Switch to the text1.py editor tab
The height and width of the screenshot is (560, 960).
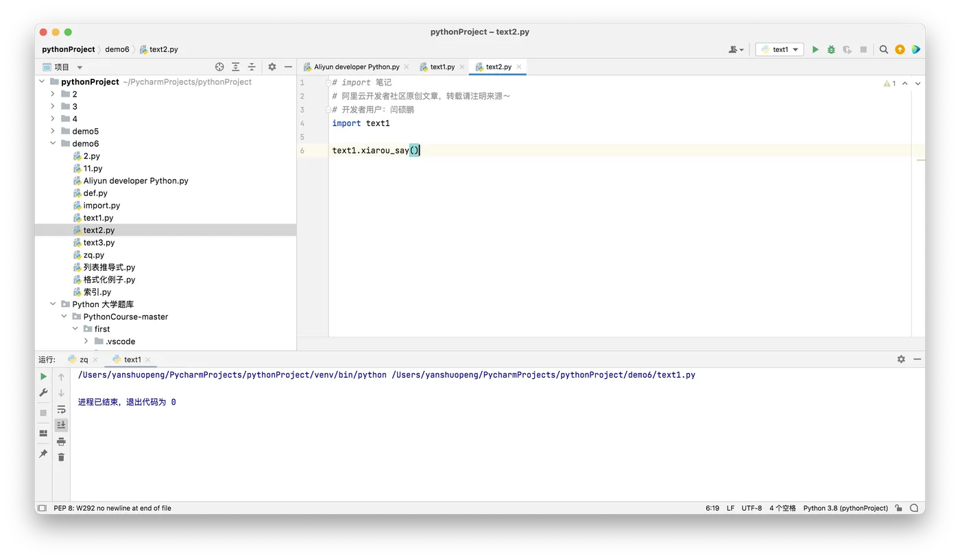click(x=442, y=67)
